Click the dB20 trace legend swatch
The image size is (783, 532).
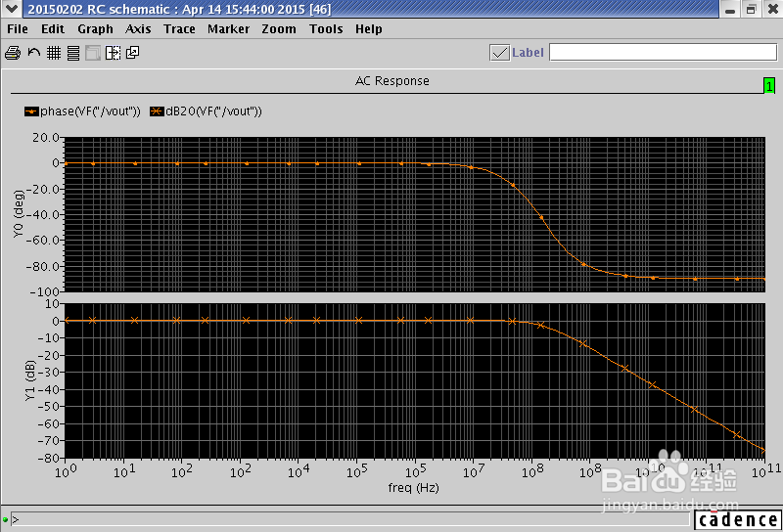pyautogui.click(x=157, y=111)
